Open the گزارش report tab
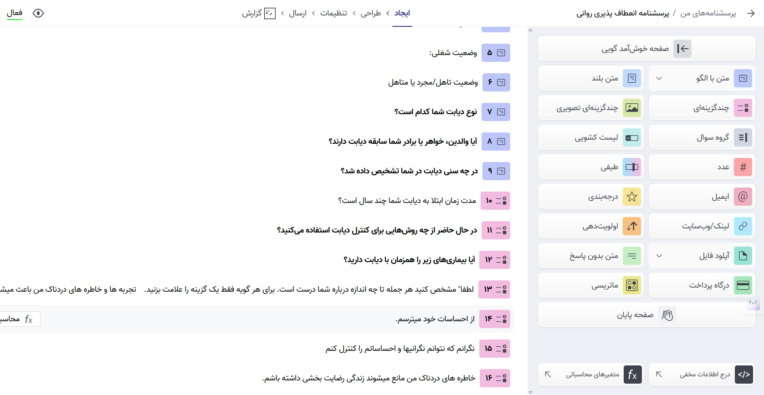 click(x=259, y=14)
